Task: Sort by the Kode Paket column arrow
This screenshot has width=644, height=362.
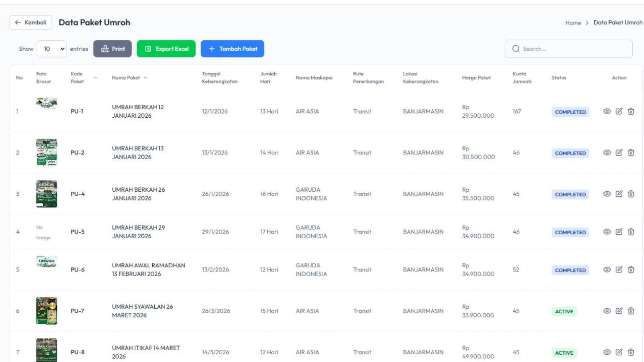Action: point(96,78)
